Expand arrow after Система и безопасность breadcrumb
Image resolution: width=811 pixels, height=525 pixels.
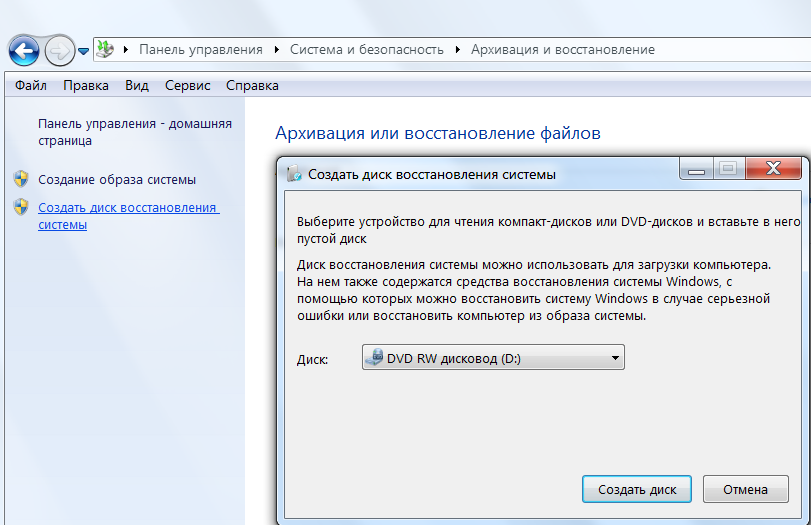click(458, 49)
